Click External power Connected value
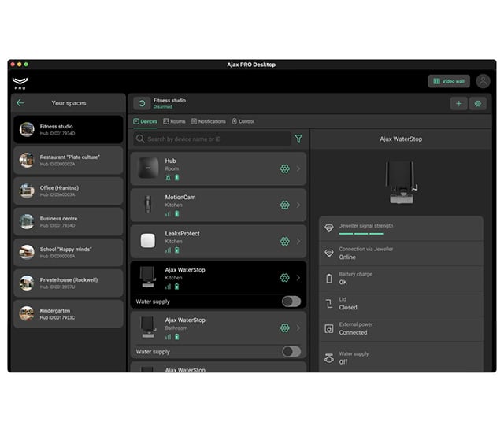This screenshot has height=433, width=504. click(x=353, y=332)
